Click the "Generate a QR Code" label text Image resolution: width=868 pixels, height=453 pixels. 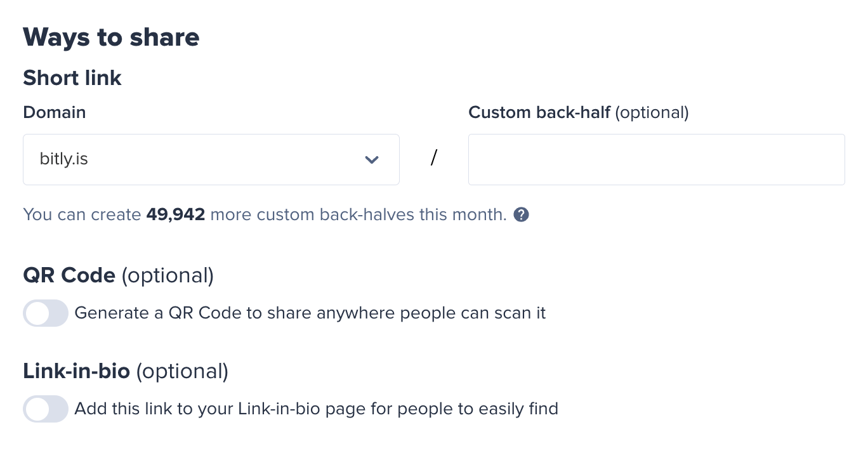point(310,313)
